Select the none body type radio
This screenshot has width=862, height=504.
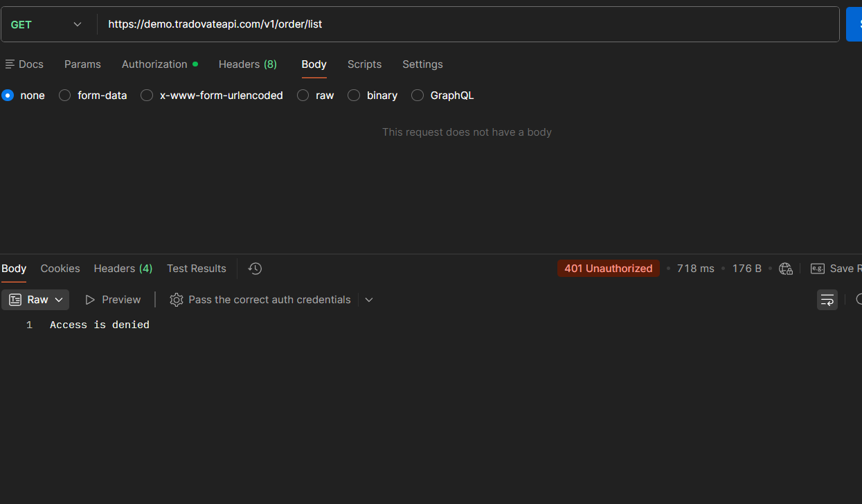click(x=8, y=96)
